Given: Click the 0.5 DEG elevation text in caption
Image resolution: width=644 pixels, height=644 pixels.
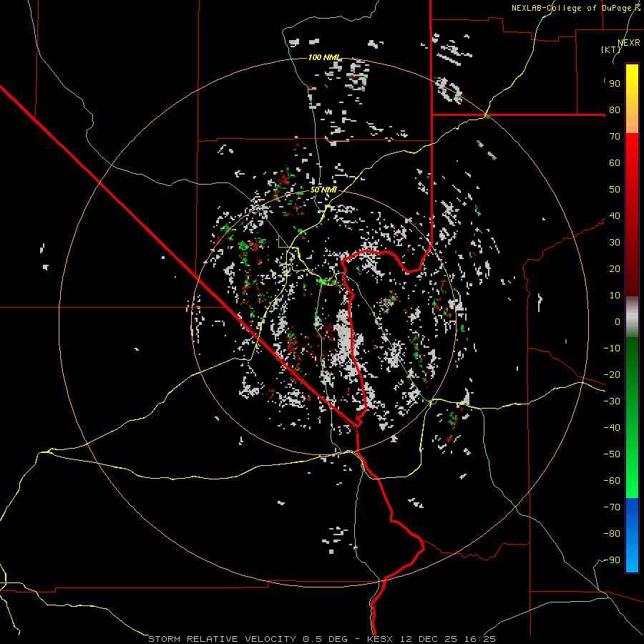Looking at the screenshot, I should point(326,639).
